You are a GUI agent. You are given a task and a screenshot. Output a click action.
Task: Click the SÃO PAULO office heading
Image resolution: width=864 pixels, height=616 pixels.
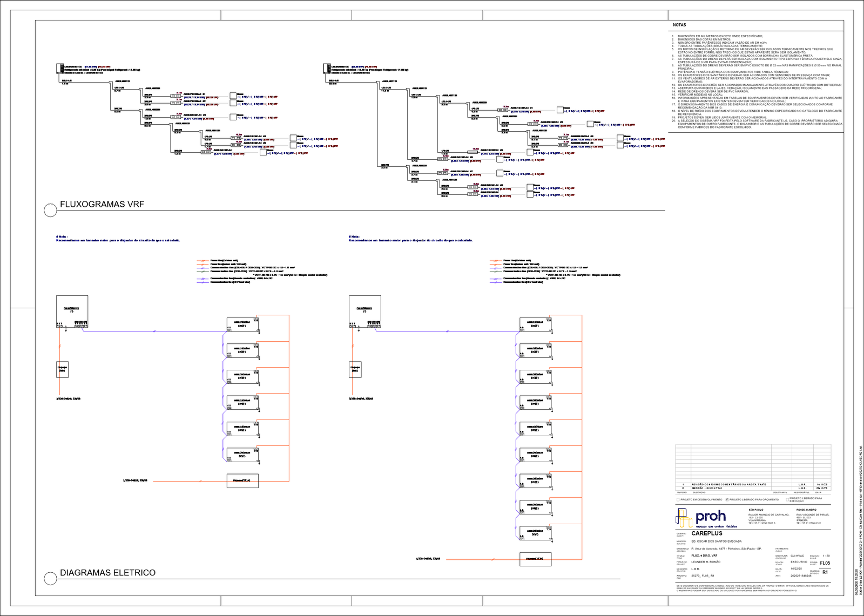(x=755, y=510)
